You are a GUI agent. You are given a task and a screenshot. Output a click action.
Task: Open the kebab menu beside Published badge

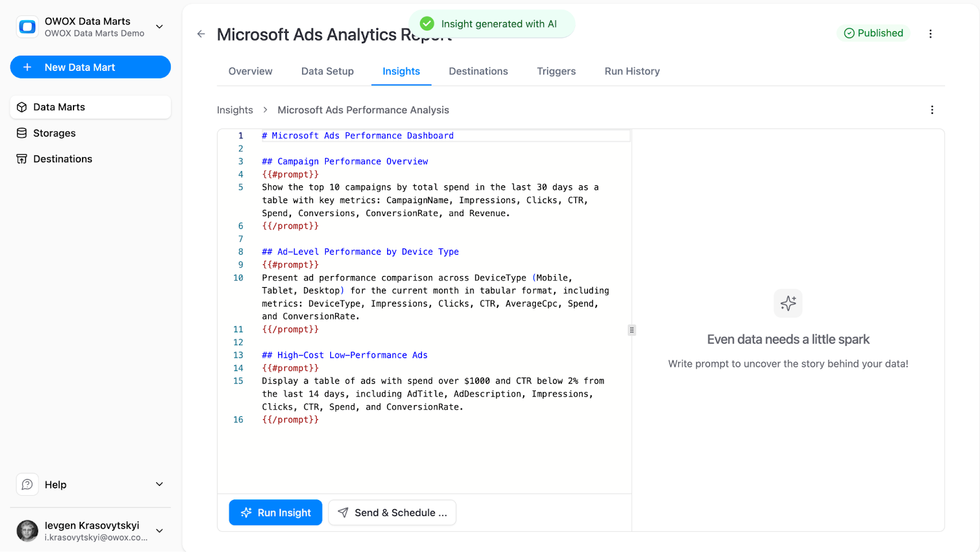point(931,34)
